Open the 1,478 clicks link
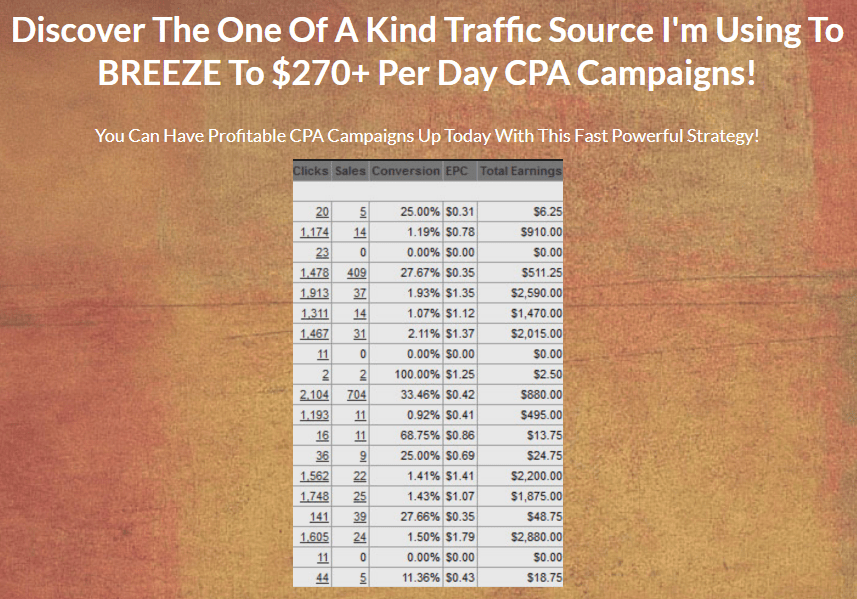 [x=314, y=273]
